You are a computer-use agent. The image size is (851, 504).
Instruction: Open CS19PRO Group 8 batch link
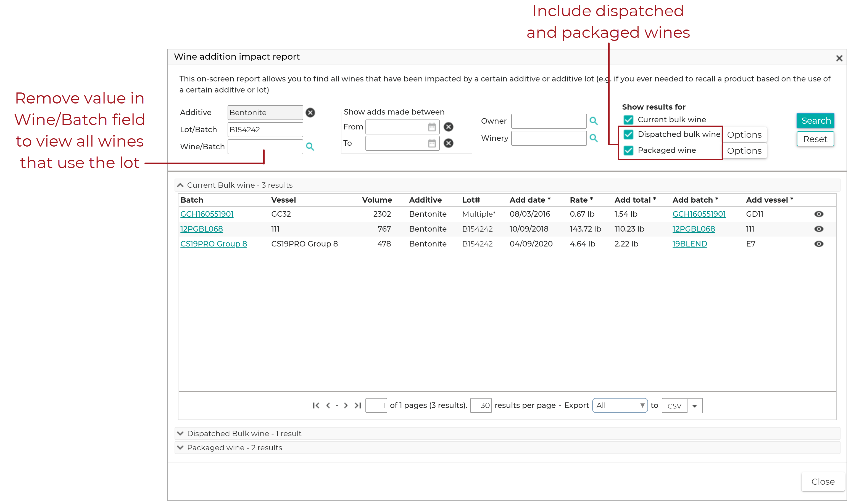[214, 244]
